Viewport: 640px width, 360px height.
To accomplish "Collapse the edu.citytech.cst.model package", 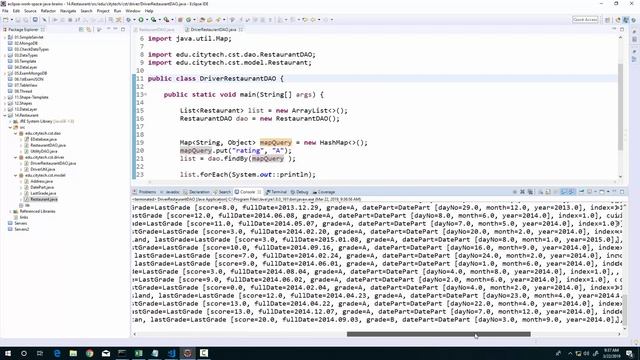I will coord(16,175).
